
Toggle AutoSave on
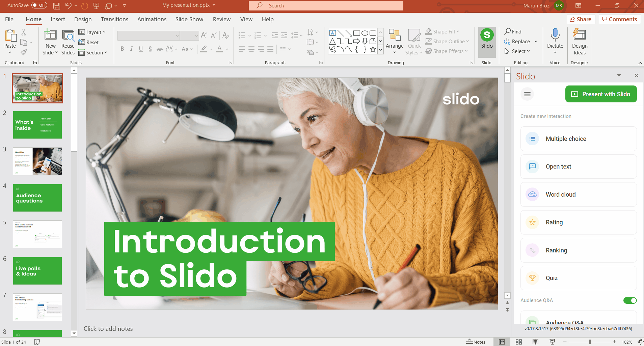pyautogui.click(x=39, y=5)
